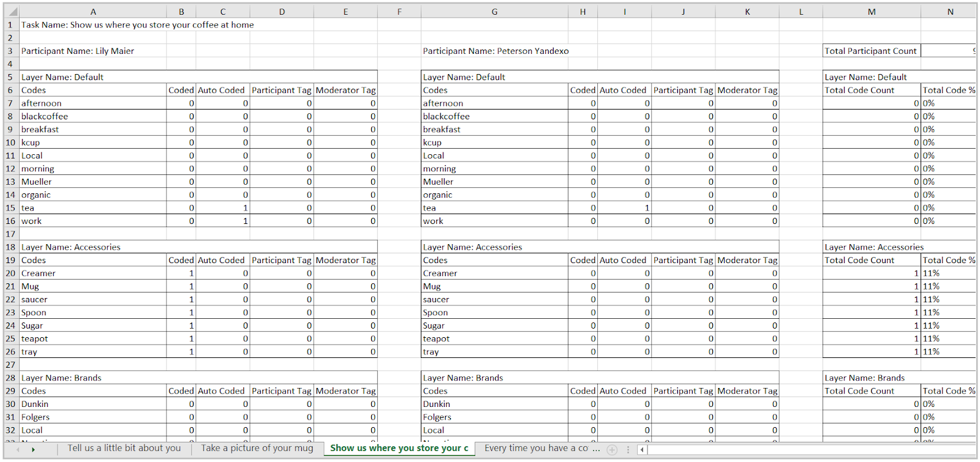Viewport: 980px width, 462px height.
Task: Select 'Layer Name: Accessories' in column G
Action: [494, 247]
